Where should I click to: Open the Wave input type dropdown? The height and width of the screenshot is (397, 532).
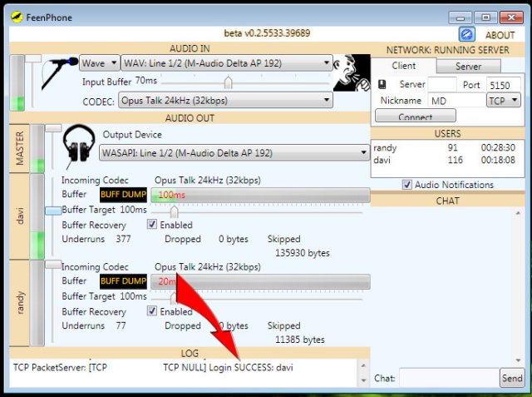(x=100, y=63)
